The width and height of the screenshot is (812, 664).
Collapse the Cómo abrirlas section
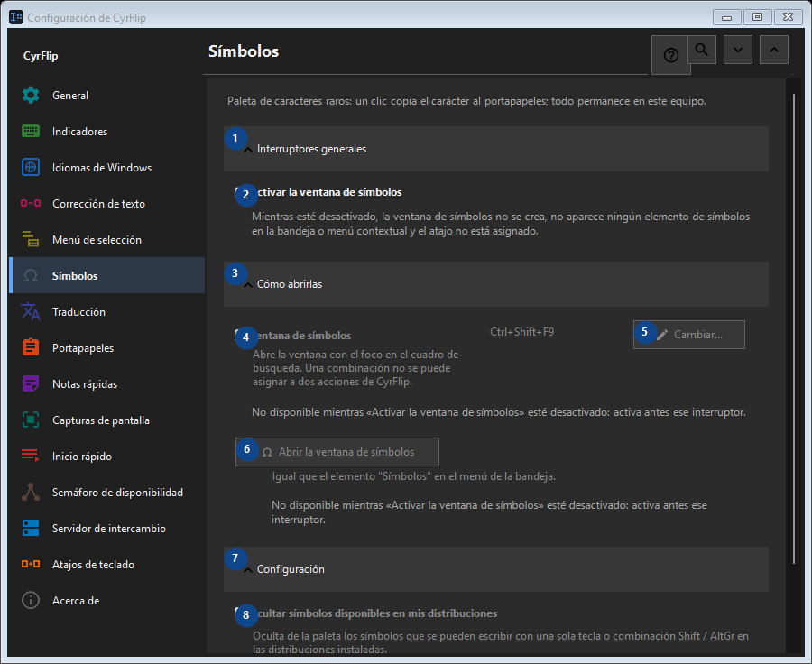coord(496,284)
